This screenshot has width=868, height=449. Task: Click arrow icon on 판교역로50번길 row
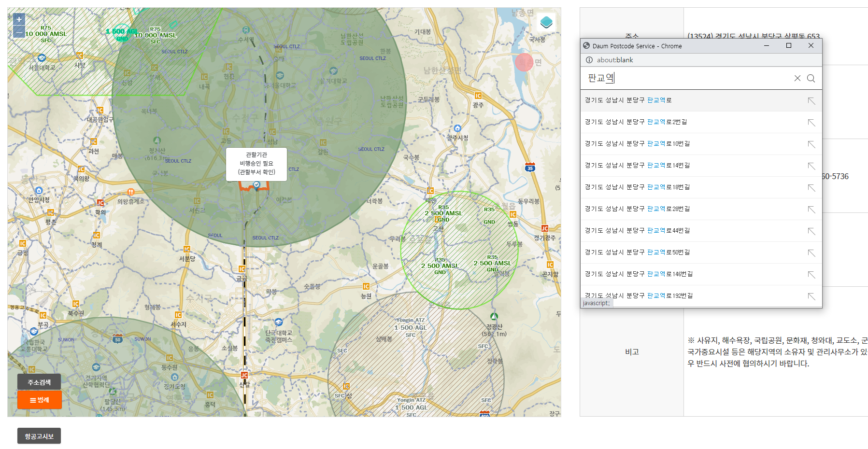(811, 253)
